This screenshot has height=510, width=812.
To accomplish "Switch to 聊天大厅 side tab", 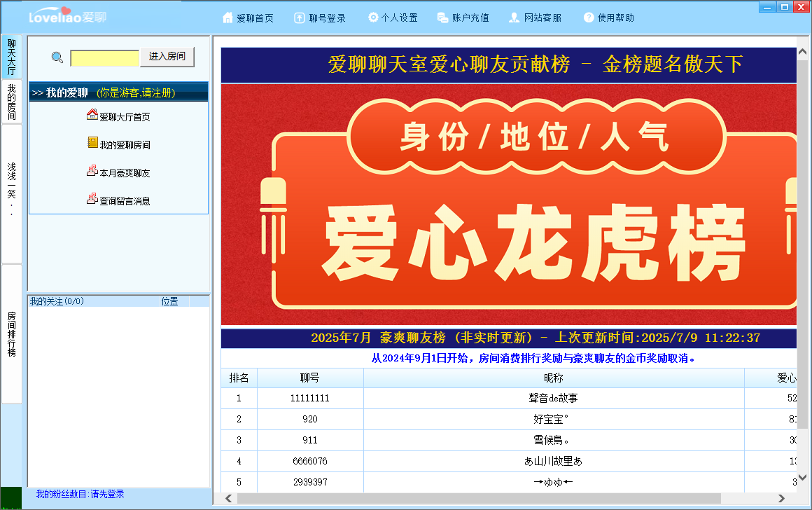I will [x=11, y=57].
